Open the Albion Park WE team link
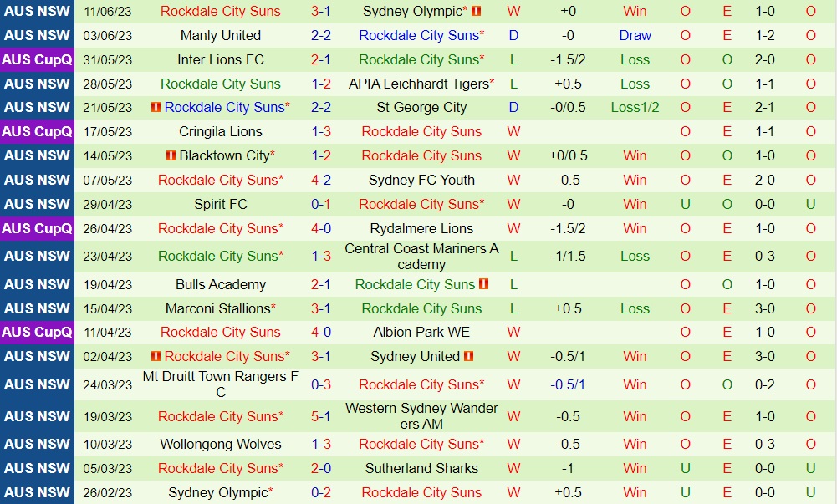 click(x=421, y=332)
